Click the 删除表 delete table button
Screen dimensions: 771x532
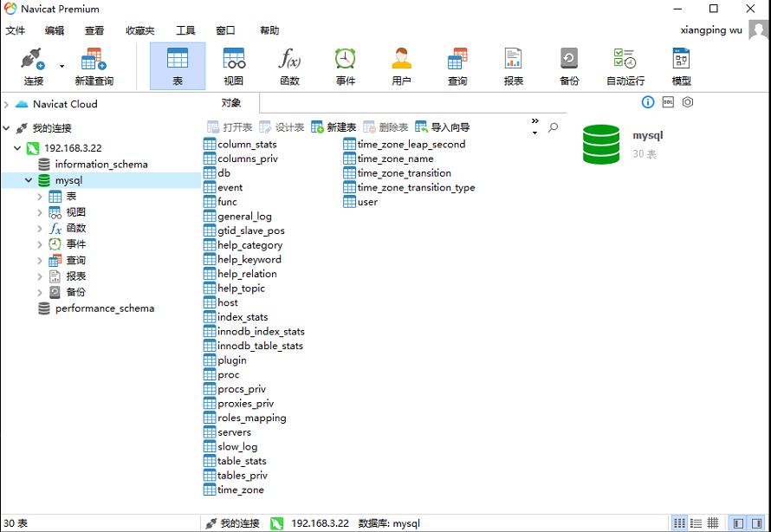[386, 127]
